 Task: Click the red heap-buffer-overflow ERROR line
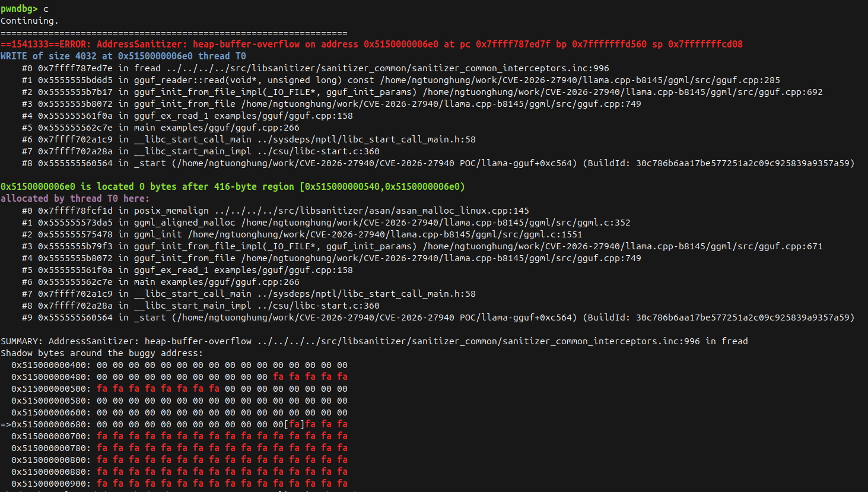point(371,45)
